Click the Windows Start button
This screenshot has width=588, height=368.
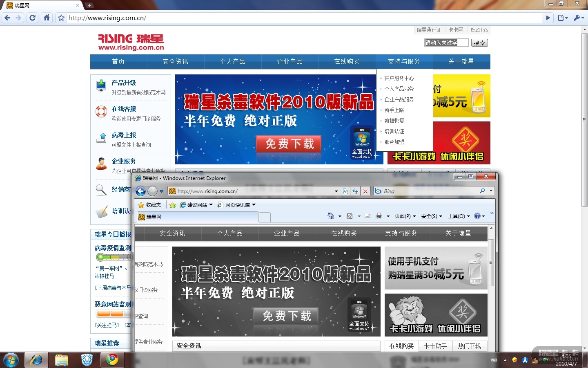pos(11,360)
